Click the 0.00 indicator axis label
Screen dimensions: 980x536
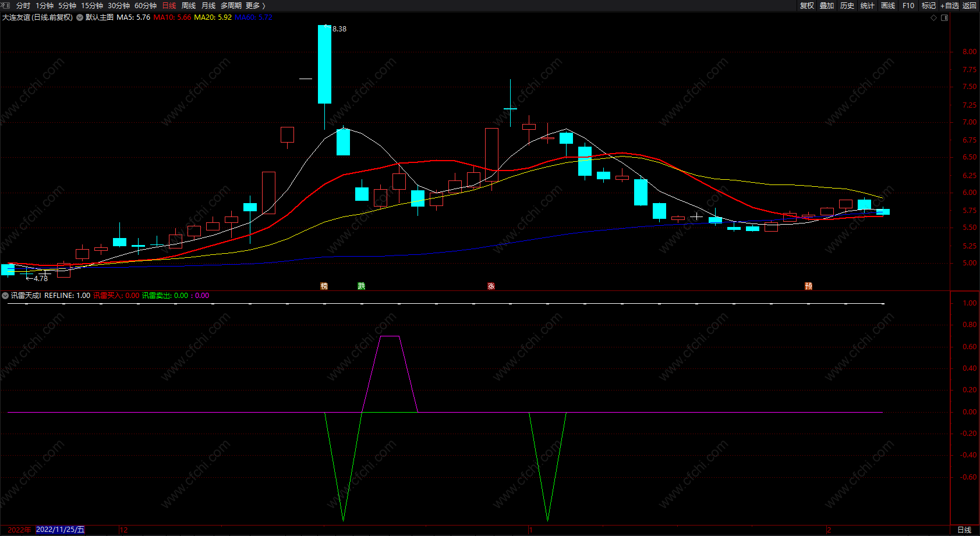click(x=970, y=412)
